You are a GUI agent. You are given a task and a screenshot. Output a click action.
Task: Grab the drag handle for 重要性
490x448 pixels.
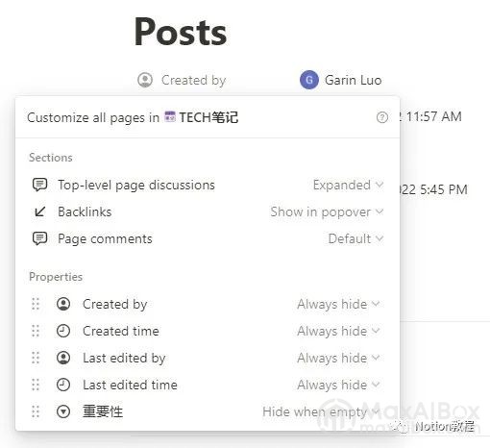click(x=36, y=411)
